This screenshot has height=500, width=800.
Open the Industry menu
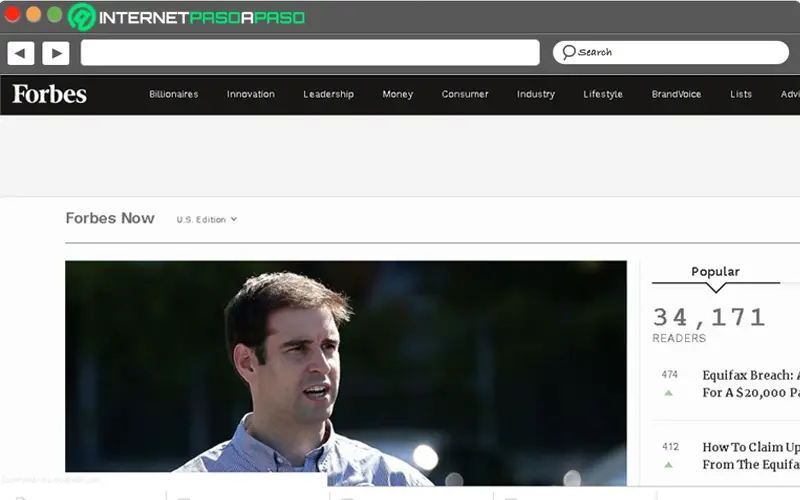click(x=535, y=94)
